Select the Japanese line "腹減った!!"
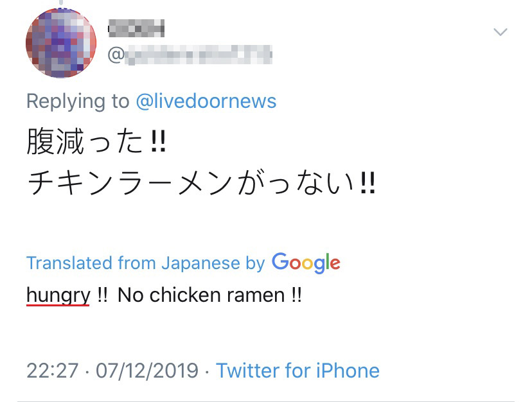Image resolution: width=532 pixels, height=402 pixels. [x=96, y=143]
